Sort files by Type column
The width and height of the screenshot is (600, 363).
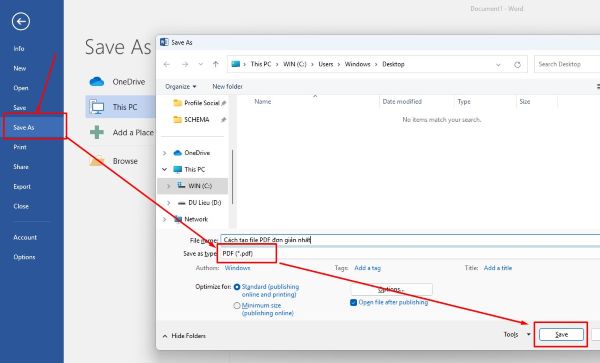(x=464, y=102)
